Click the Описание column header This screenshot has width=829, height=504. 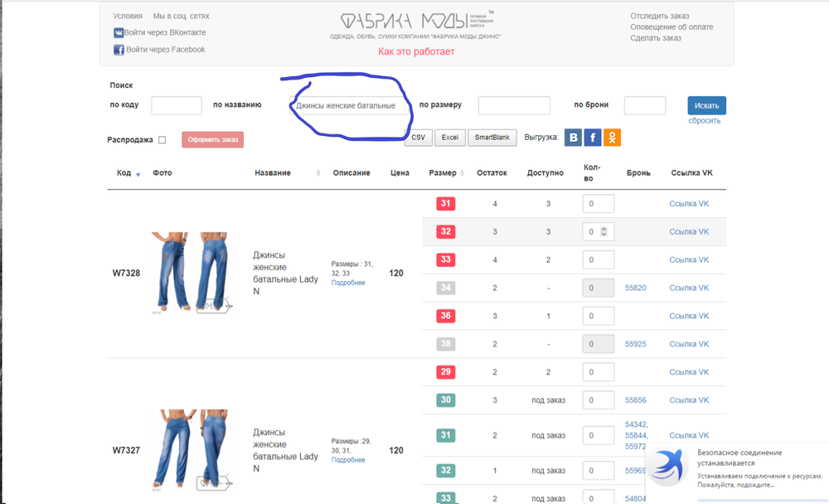(x=351, y=173)
